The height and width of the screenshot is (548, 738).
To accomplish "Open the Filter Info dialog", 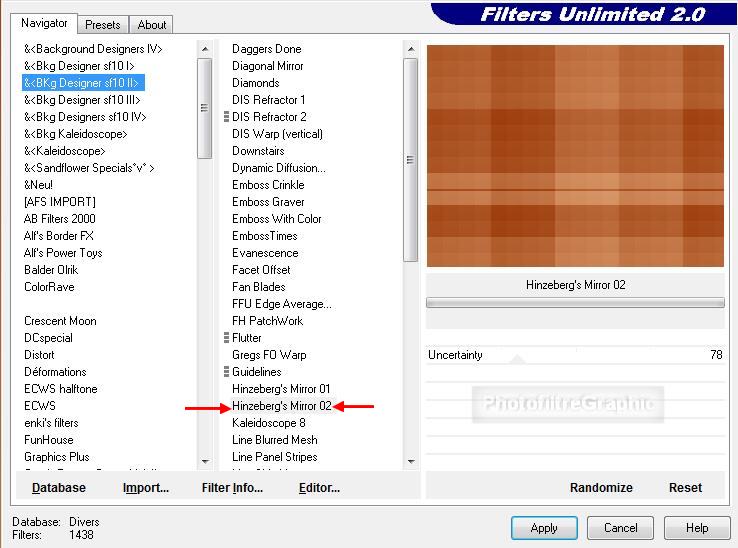I will (232, 488).
